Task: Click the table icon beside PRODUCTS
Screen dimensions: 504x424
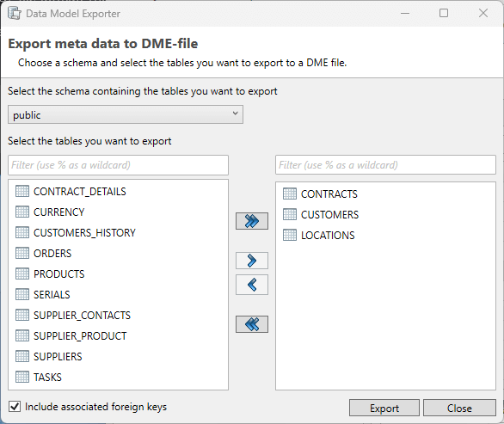Action: click(x=22, y=273)
